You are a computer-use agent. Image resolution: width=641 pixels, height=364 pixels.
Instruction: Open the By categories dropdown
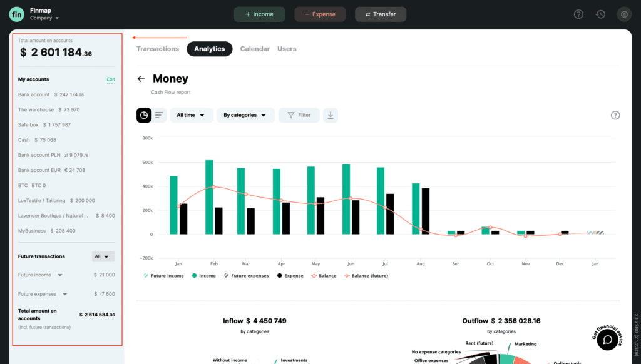[245, 115]
